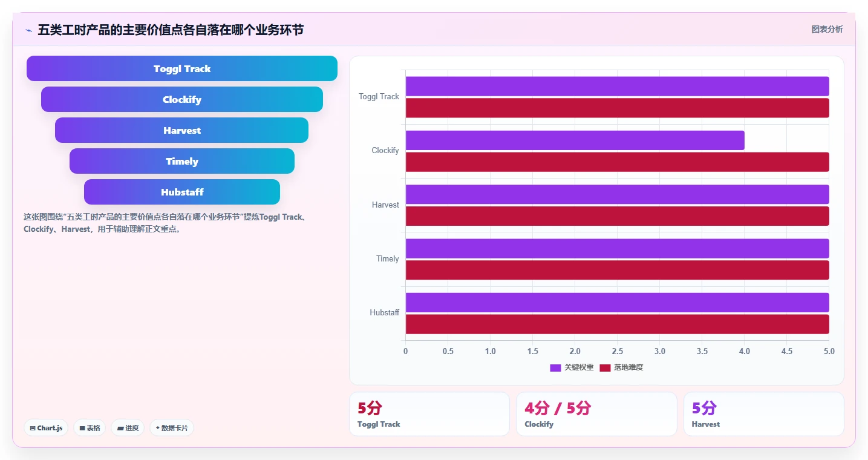Click the Hubstaff y-axis label
868x460 pixels.
click(x=385, y=313)
